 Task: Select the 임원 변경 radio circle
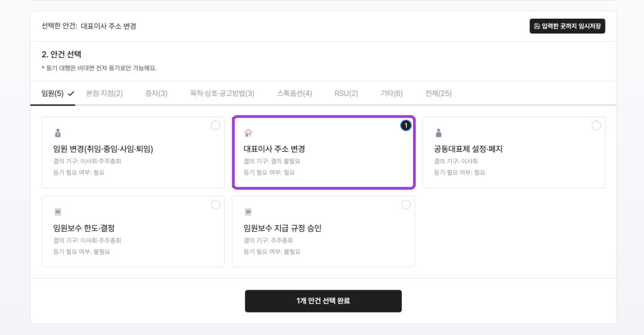215,126
